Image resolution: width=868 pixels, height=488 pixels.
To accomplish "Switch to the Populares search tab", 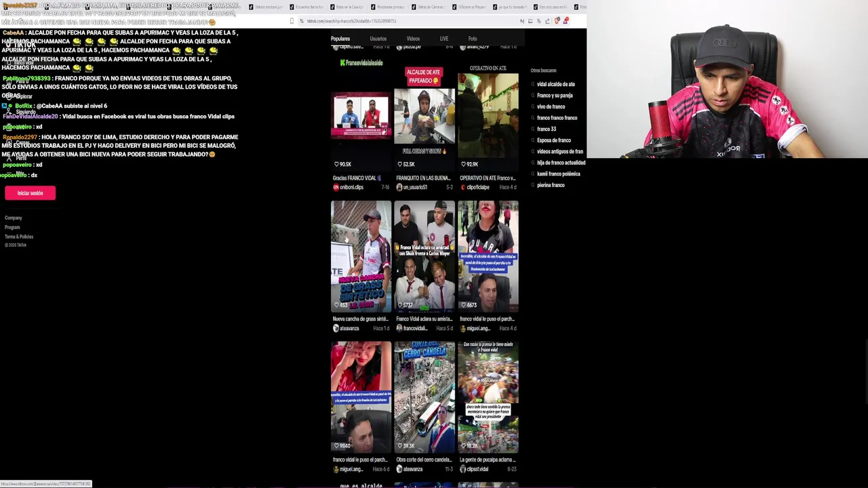I will [x=340, y=39].
